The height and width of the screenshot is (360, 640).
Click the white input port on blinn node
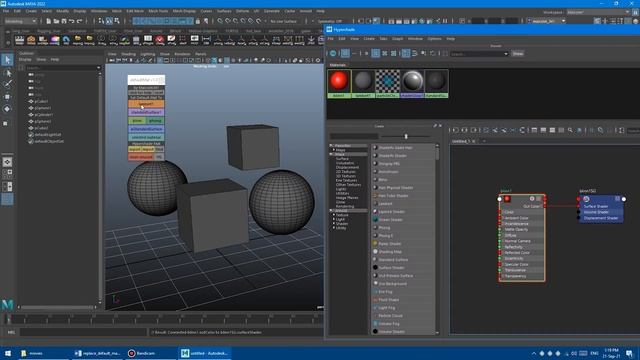[500, 199]
